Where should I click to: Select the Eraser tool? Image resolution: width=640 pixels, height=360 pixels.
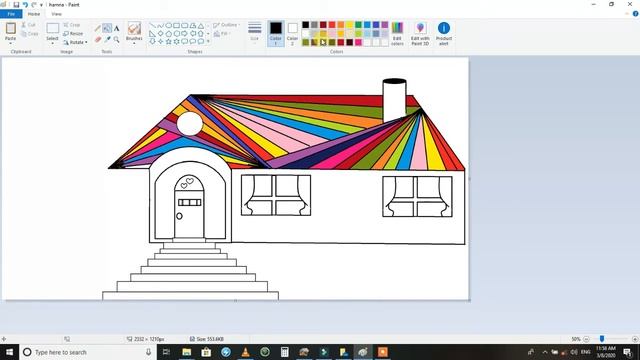[x=98, y=39]
